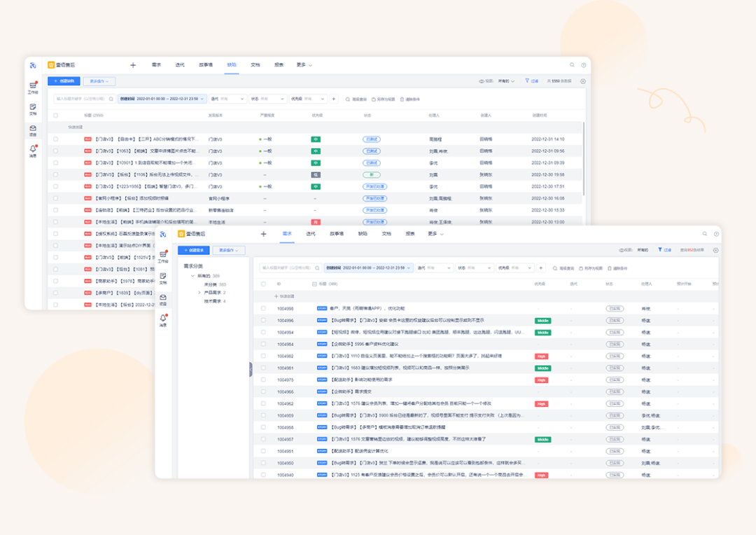Click back window vertical scrollbar

tap(584, 159)
